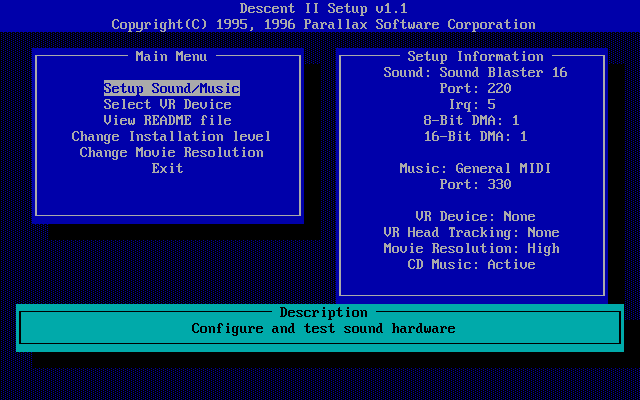Screen dimensions: 640x400
Task: Choose Change Movie Resolution option
Action: (x=171, y=152)
